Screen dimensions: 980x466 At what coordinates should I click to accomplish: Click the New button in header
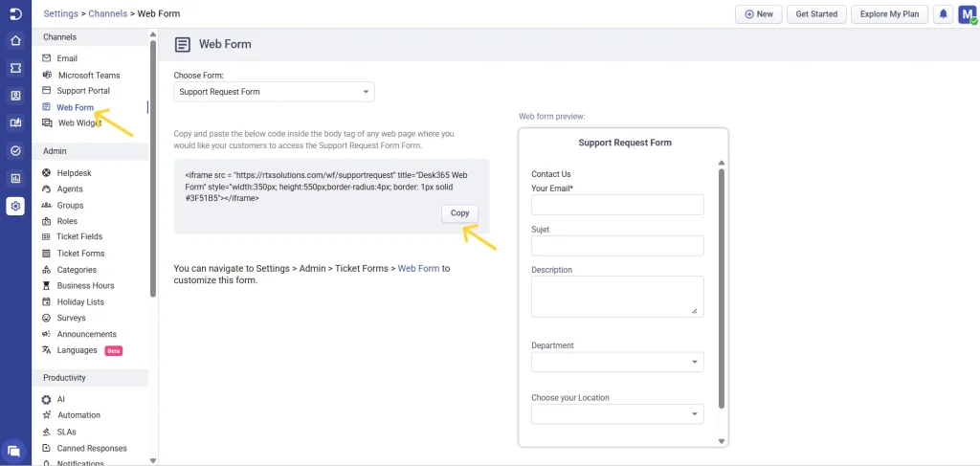(758, 14)
